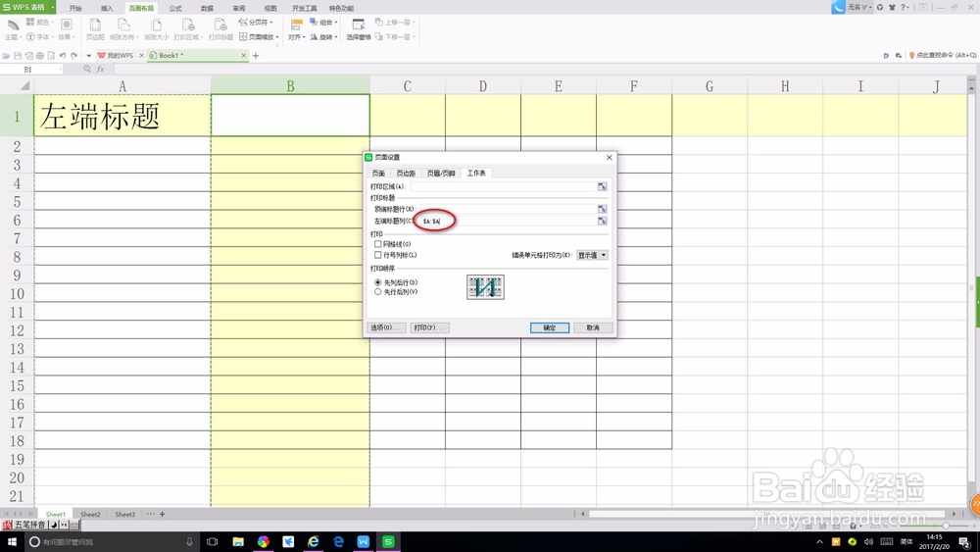The height and width of the screenshot is (552, 980).
Task: Click the 左端标题列 input field
Action: 508,221
